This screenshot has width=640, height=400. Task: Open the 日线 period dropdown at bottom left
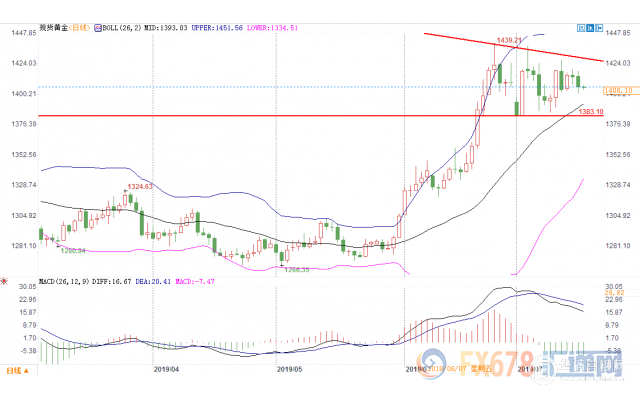pos(17,371)
